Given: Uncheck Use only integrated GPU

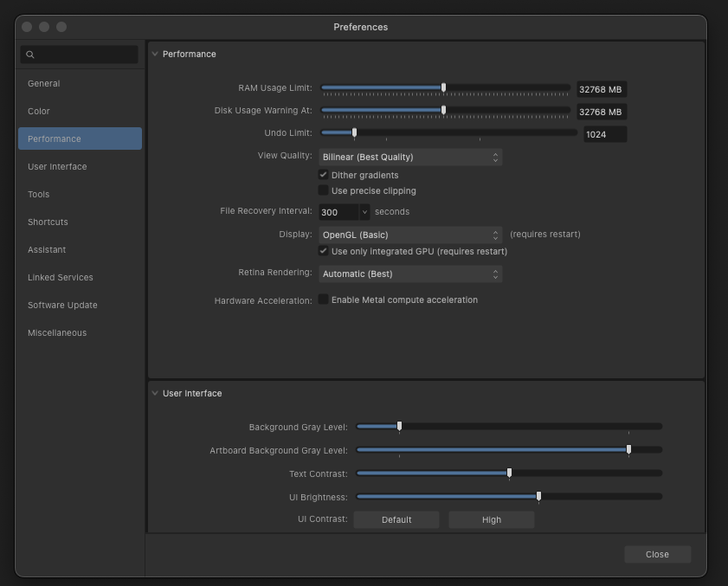Looking at the screenshot, I should 324,251.
